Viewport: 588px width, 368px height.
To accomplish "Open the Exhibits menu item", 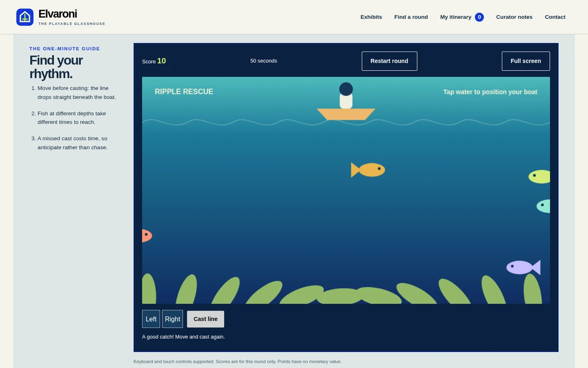I will pyautogui.click(x=371, y=17).
